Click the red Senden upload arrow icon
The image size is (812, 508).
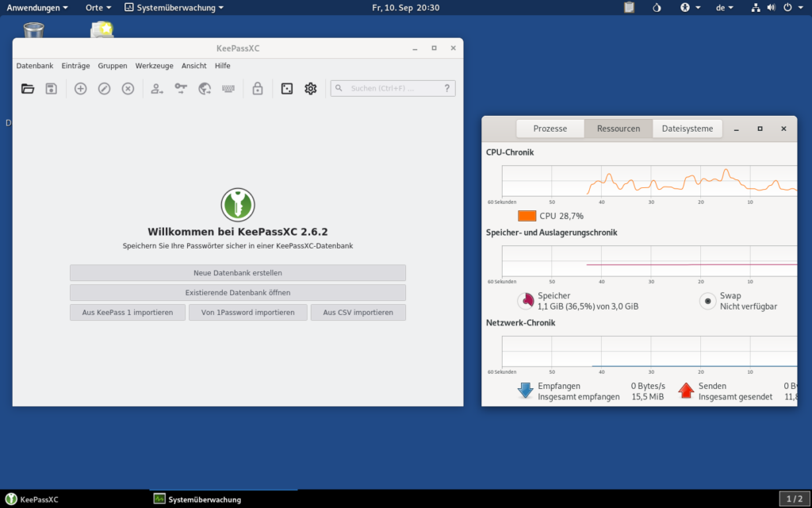(x=686, y=391)
